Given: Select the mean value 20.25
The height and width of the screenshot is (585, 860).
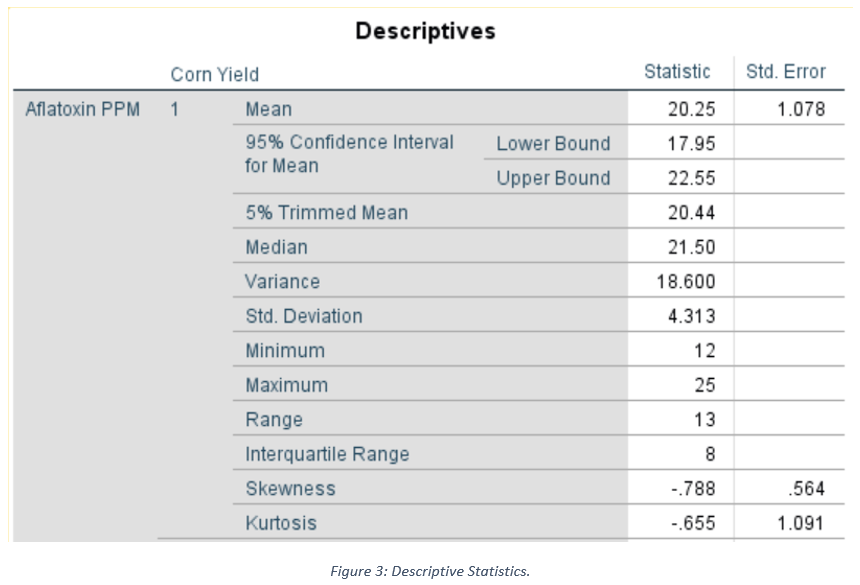Looking at the screenshot, I should point(691,109).
